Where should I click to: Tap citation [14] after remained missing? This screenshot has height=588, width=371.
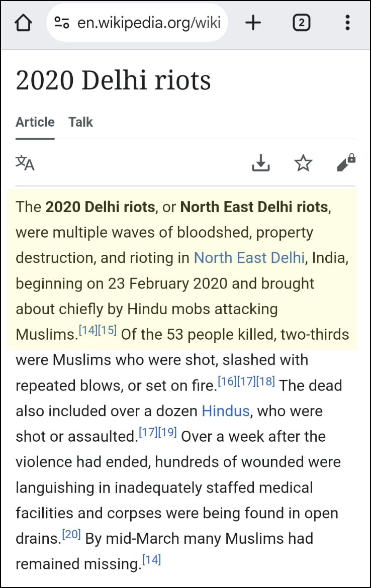pos(151,560)
